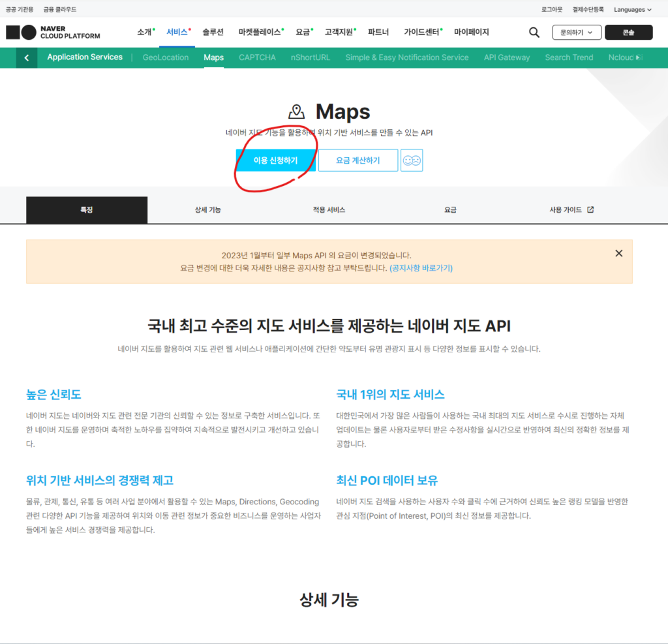
Task: Open the external link icon beside 사용 가이드
Action: tap(590, 209)
